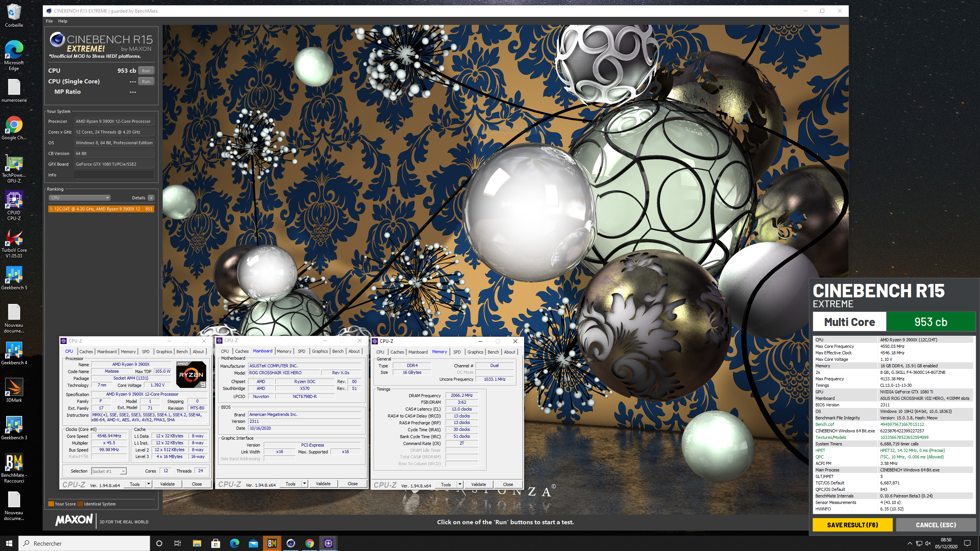The width and height of the screenshot is (980, 551).
Task: Open the numeroserie text file icon
Action: pyautogui.click(x=14, y=91)
